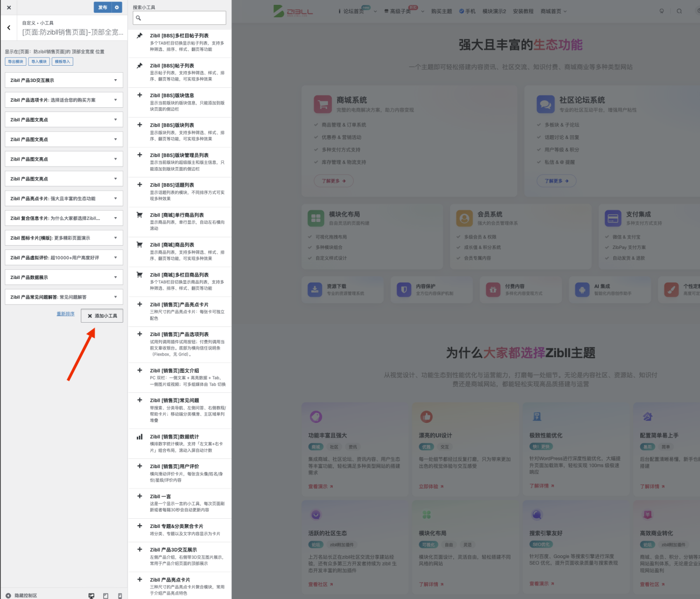Click bar chart icon of Zibll [销售页]数据统计

[139, 436]
